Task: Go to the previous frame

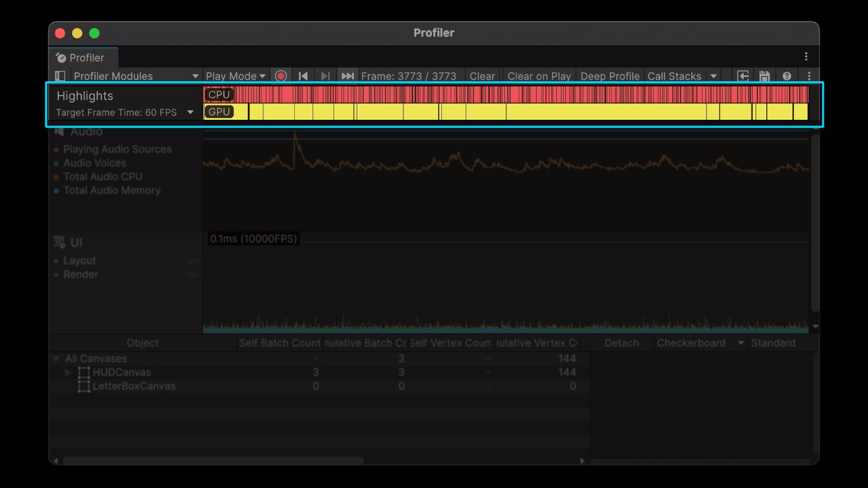Action: click(x=303, y=76)
